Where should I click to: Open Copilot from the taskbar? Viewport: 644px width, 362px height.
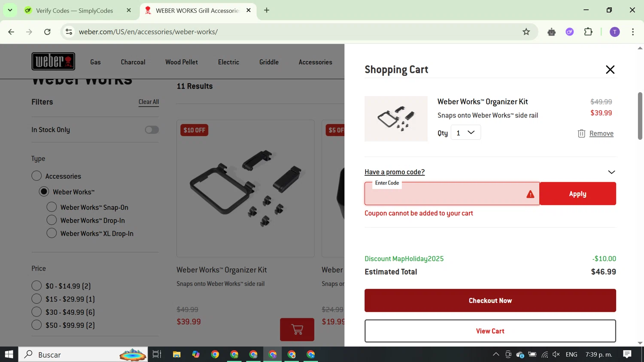(196, 354)
